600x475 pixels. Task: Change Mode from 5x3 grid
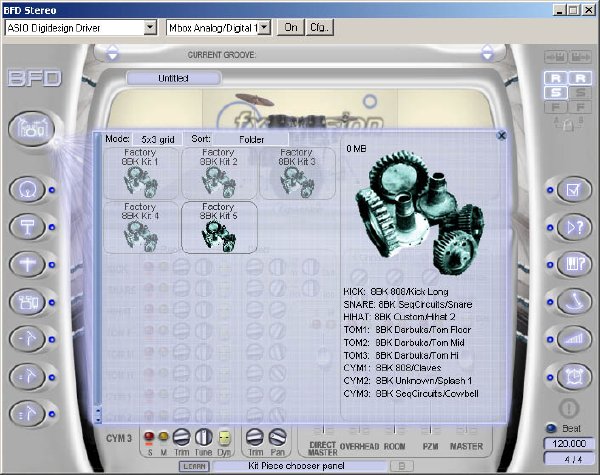click(x=158, y=139)
